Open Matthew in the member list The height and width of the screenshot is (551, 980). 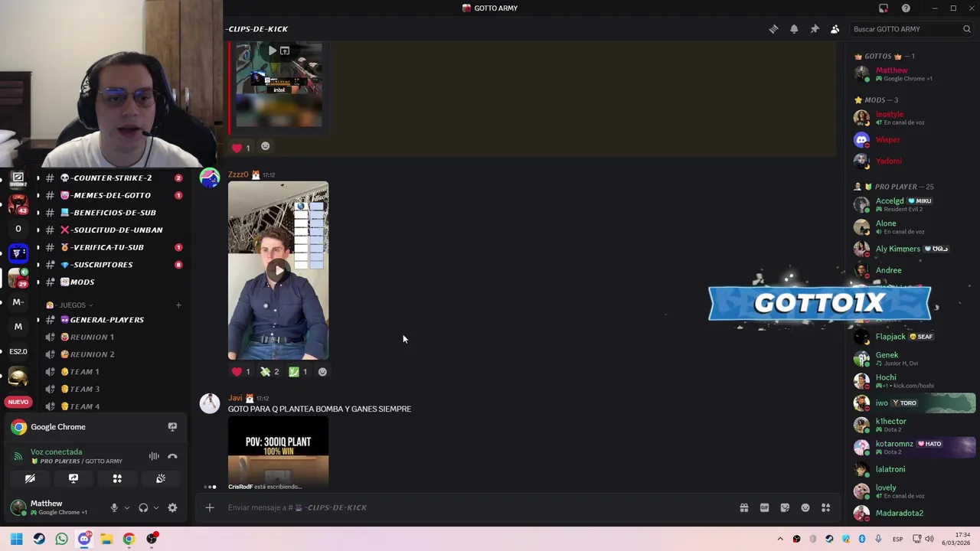pos(914,73)
